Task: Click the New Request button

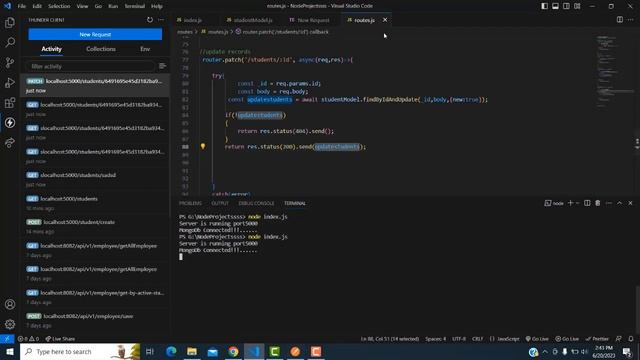Action: pyautogui.click(x=95, y=34)
